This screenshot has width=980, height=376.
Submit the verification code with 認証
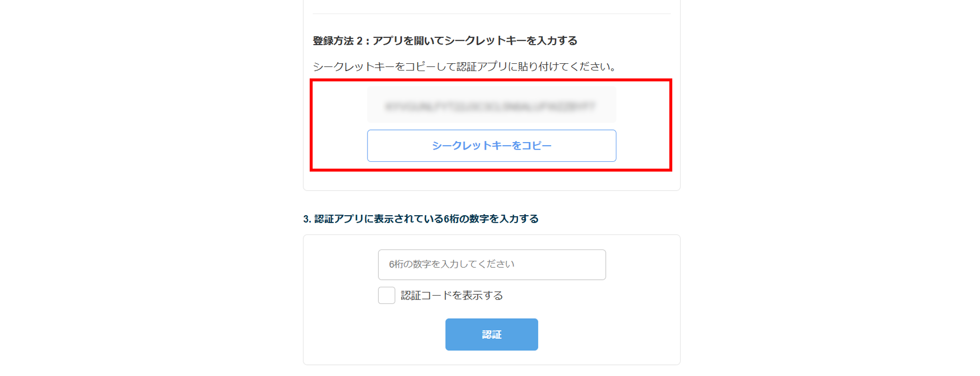point(491,334)
